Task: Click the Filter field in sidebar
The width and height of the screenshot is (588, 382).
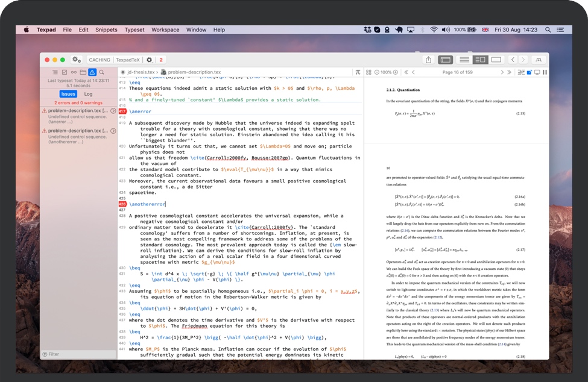Action: tap(78, 354)
